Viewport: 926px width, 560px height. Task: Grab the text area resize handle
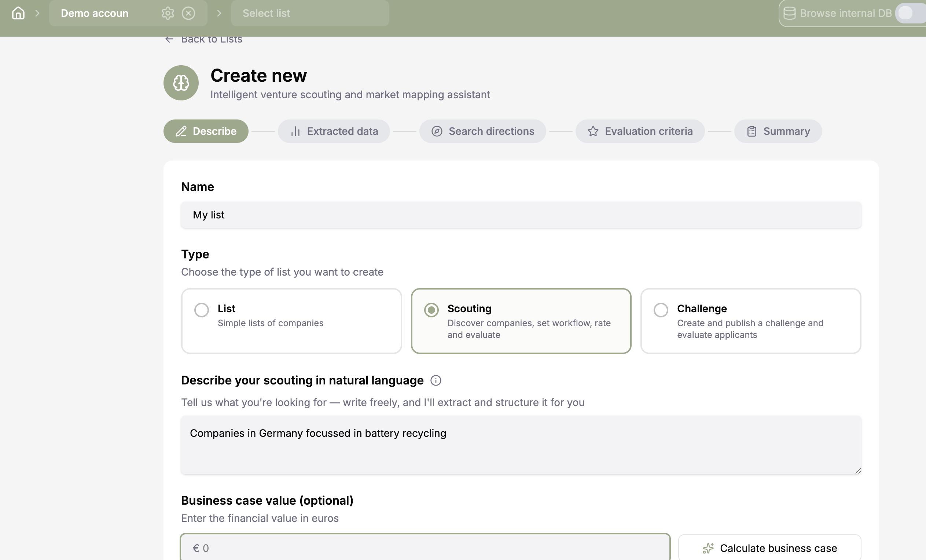tap(857, 471)
